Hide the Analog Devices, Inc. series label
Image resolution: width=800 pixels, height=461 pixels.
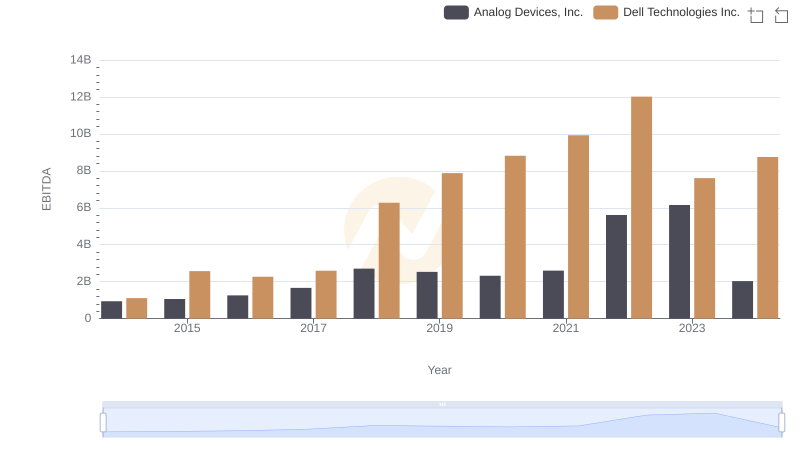(528, 12)
